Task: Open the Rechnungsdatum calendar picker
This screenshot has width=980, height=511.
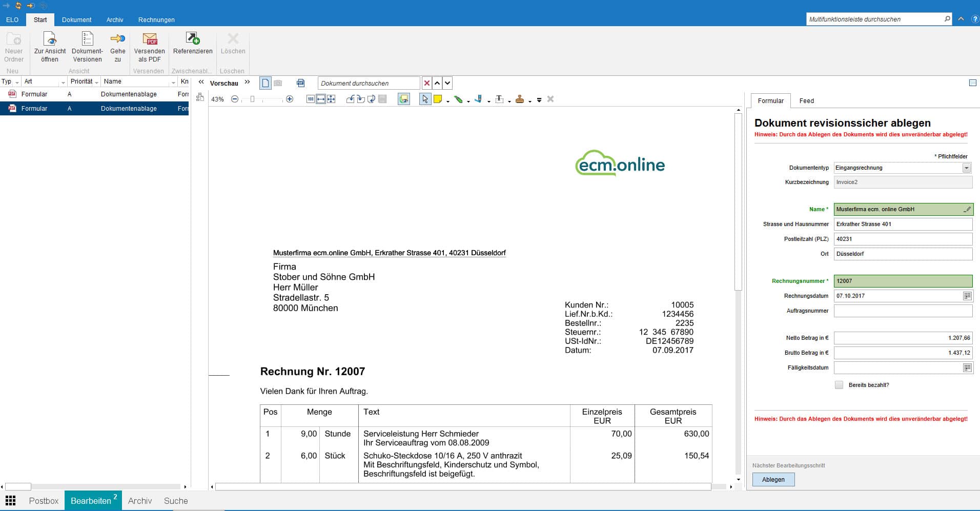Action: pyautogui.click(x=967, y=296)
